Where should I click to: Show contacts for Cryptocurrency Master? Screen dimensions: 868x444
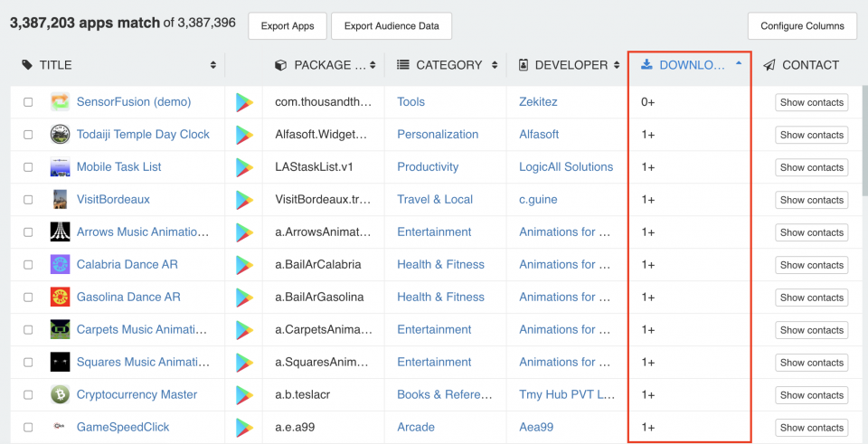pyautogui.click(x=812, y=395)
